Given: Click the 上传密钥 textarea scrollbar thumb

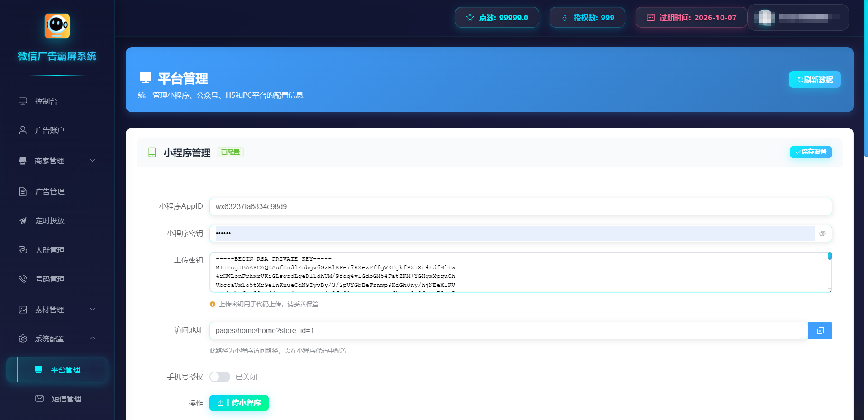Looking at the screenshot, I should pos(829,257).
